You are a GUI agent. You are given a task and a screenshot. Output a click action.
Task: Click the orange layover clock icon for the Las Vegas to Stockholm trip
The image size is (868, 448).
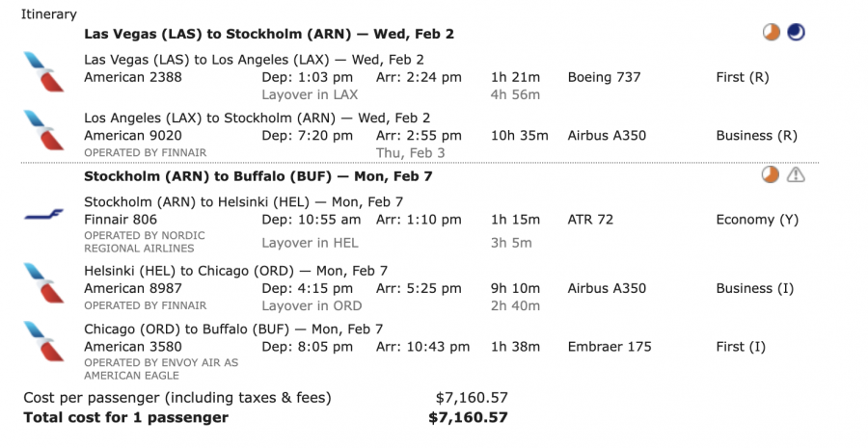pos(772,33)
